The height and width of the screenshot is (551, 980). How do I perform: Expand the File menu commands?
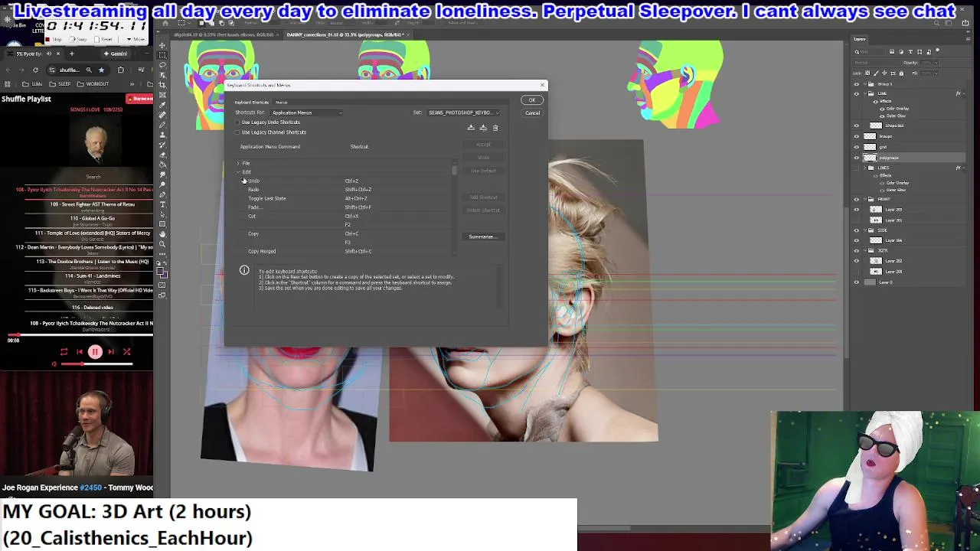click(x=238, y=163)
